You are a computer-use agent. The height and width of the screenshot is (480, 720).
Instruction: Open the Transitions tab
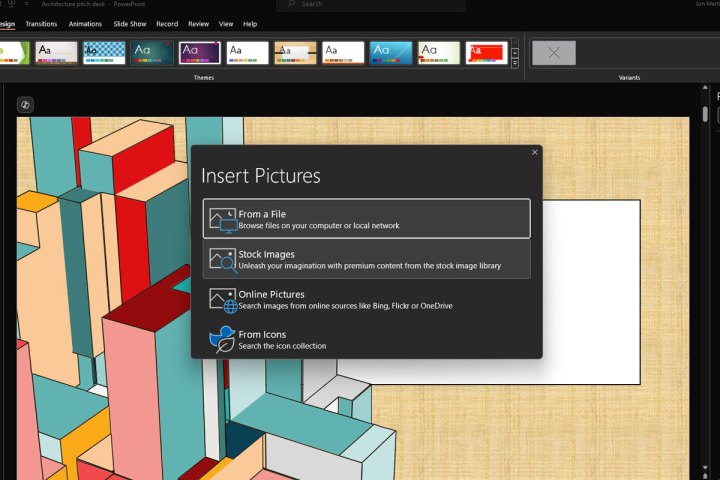[x=41, y=23]
